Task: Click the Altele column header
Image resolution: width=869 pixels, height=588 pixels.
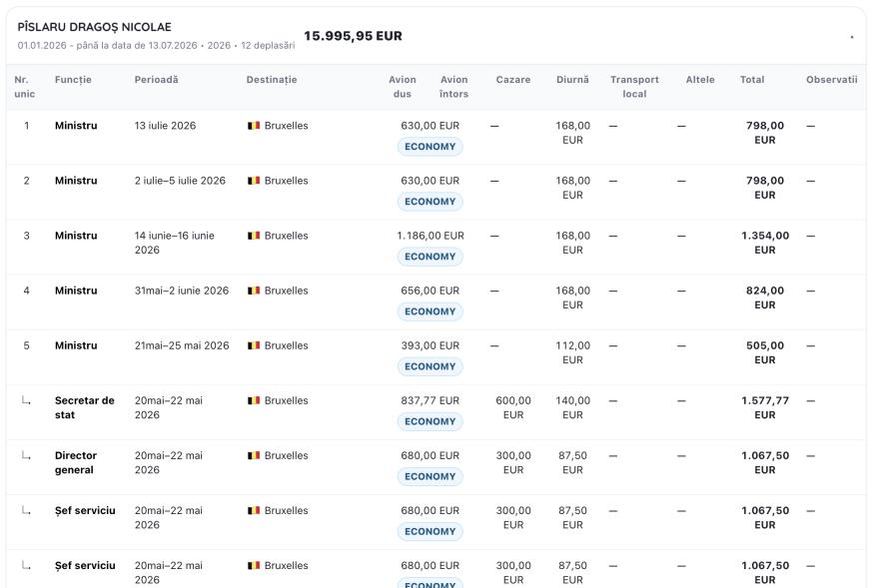Action: [x=700, y=80]
